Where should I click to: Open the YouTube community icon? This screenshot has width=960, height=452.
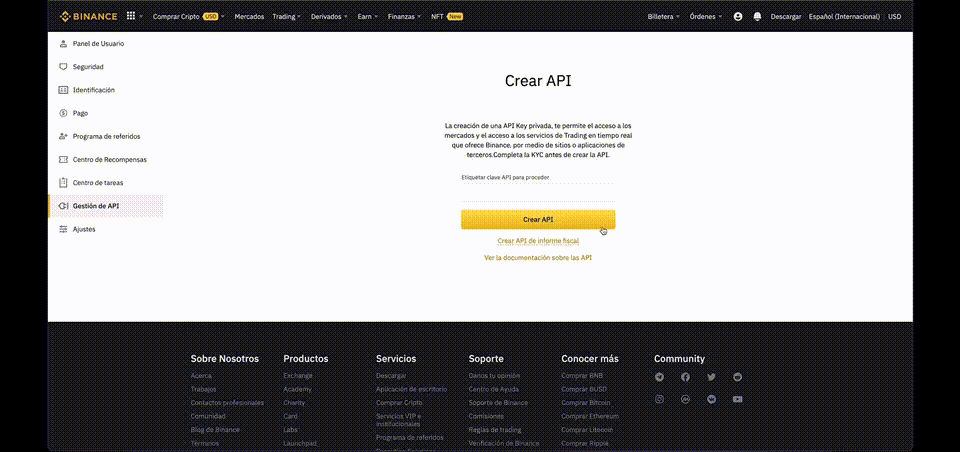[738, 399]
